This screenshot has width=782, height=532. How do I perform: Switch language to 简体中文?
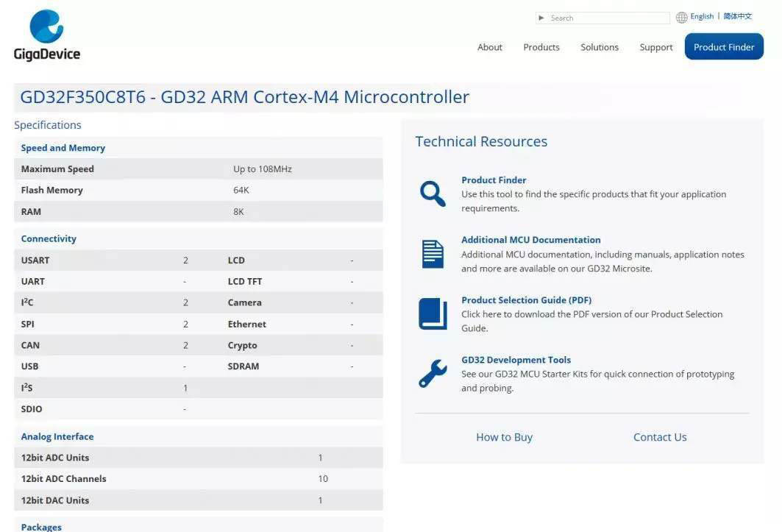738,16
